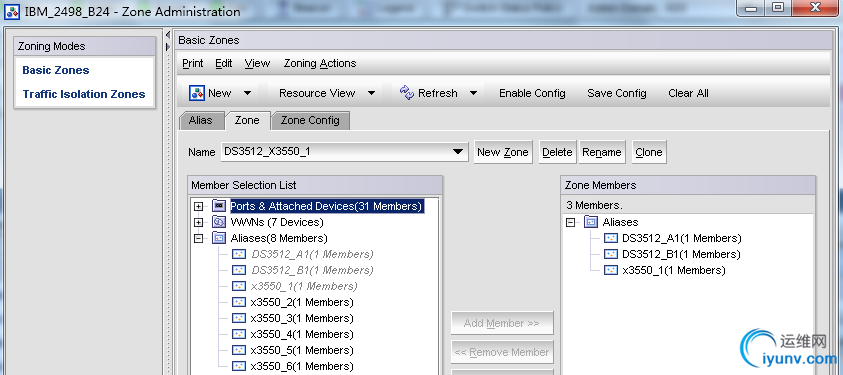Click the x3550_1 icon in Zone Members
843x375 pixels.
611,270
